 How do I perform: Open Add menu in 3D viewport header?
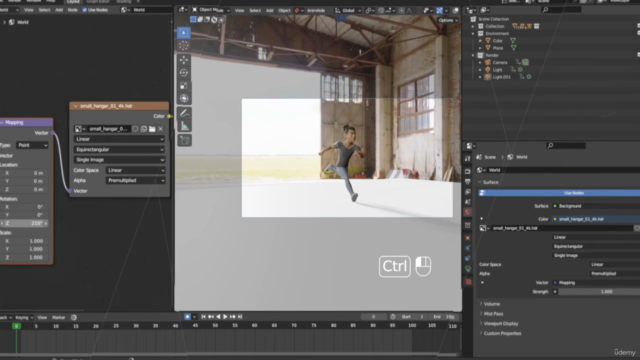[270, 11]
